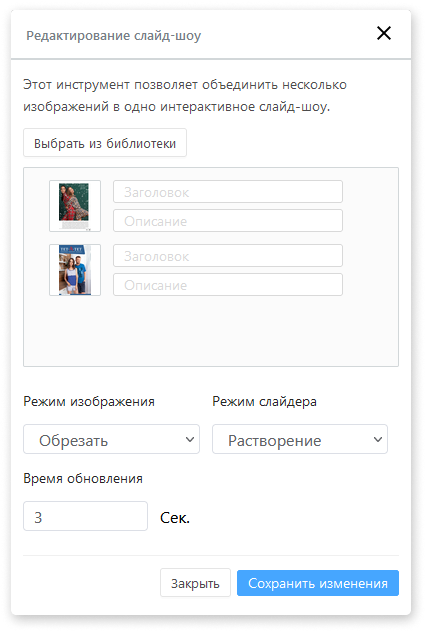Focus the first slide 'Заголовок' field
The width and height of the screenshot is (426, 632).
(x=228, y=192)
